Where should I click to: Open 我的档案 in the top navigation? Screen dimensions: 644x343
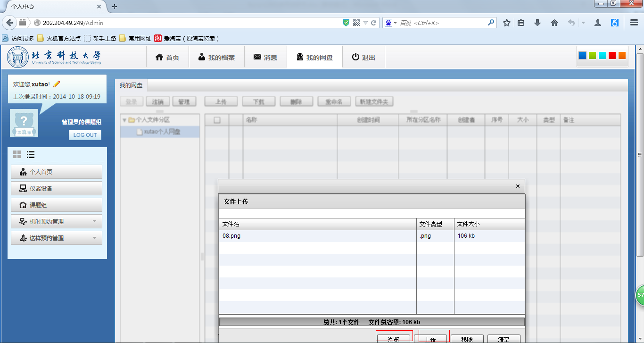(216, 58)
